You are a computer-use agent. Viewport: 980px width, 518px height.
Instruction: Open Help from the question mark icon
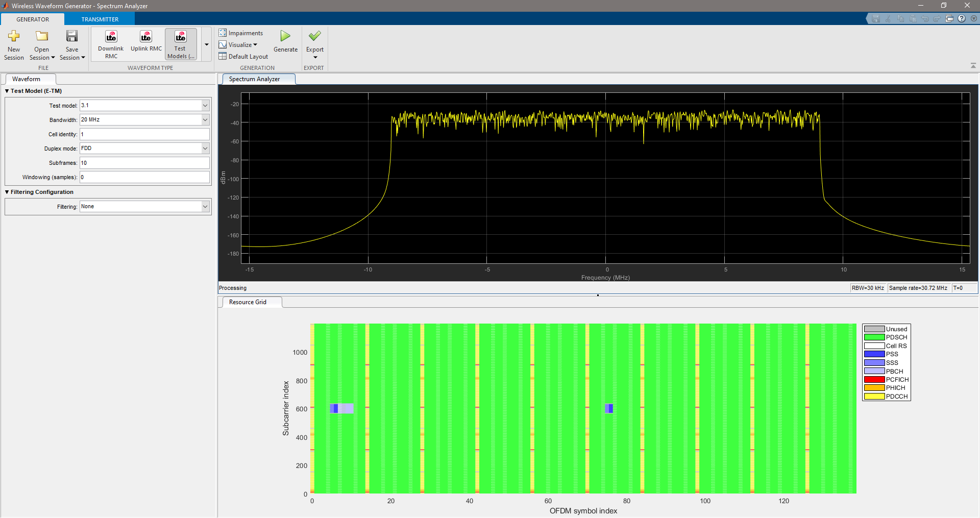coord(962,19)
